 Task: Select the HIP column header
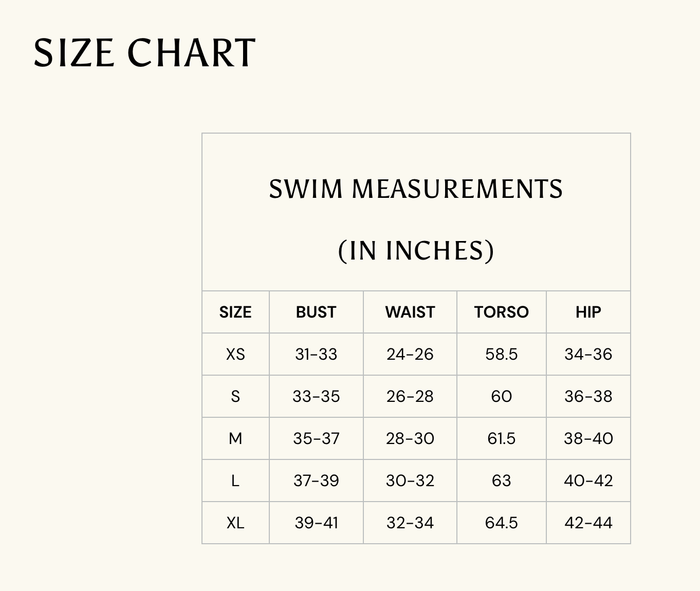click(x=588, y=312)
